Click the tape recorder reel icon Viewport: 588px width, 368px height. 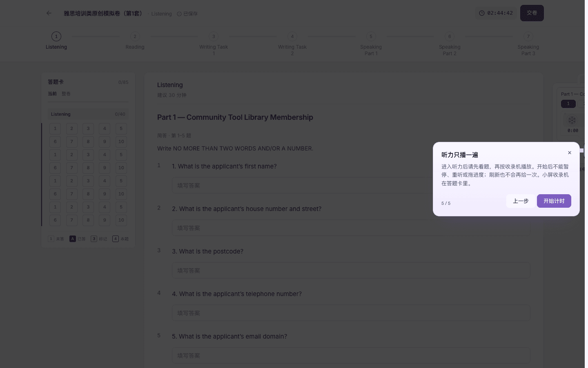572,120
